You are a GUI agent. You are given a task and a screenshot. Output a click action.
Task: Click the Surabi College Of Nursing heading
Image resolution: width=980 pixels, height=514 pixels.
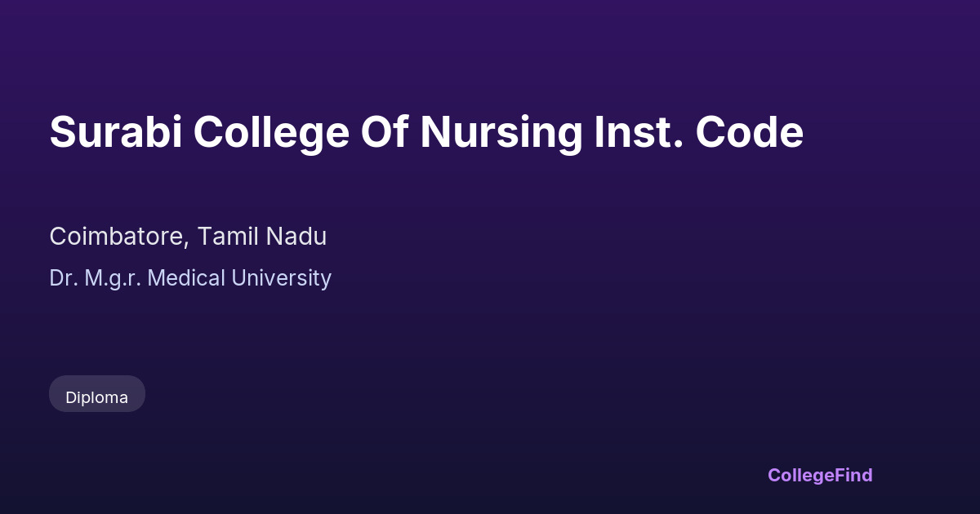click(426, 132)
